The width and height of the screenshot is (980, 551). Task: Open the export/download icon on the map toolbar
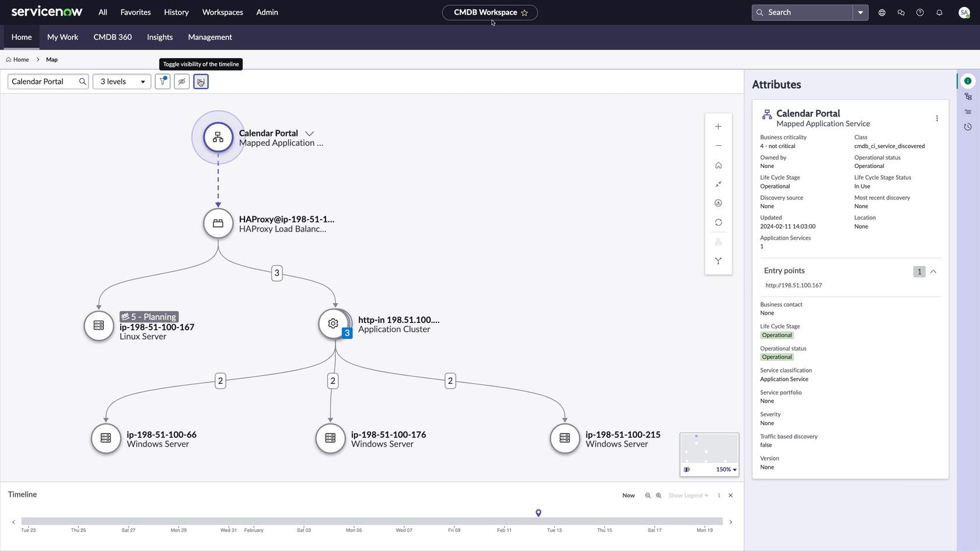[718, 203]
